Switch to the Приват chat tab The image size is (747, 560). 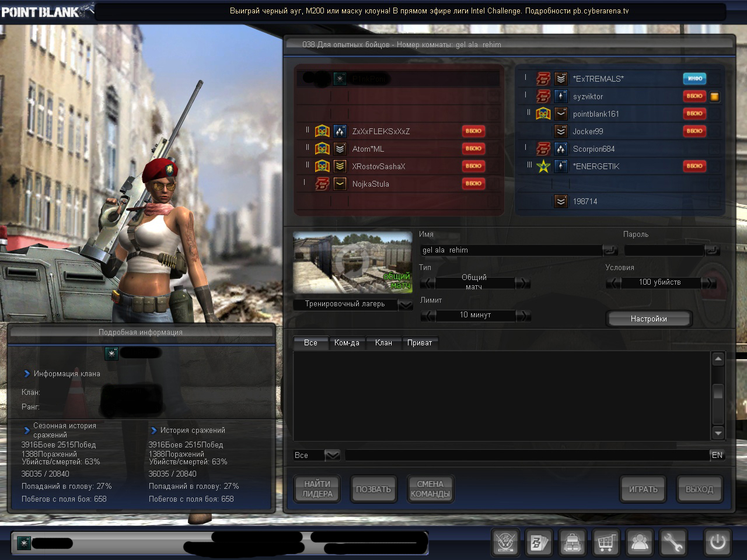[x=420, y=342]
